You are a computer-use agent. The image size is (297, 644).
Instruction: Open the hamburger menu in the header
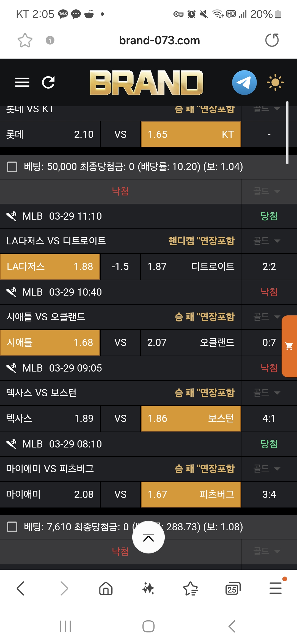pyautogui.click(x=22, y=82)
